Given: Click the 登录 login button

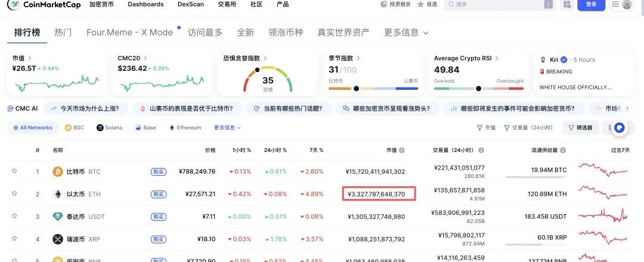Looking at the screenshot, I should pyautogui.click(x=591, y=5).
